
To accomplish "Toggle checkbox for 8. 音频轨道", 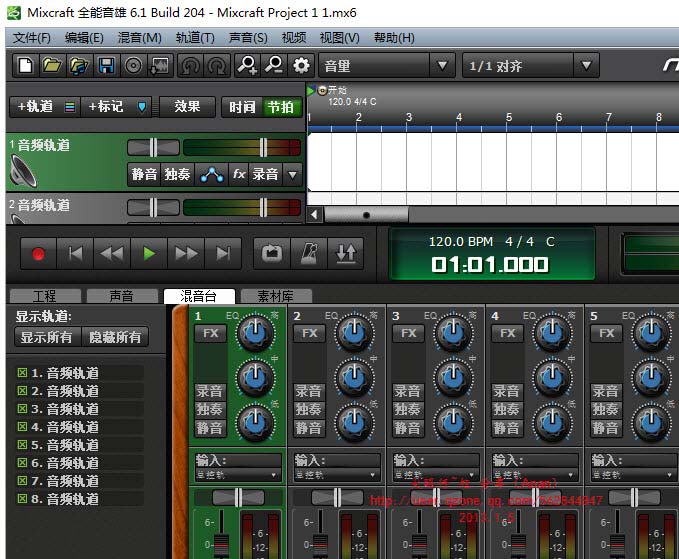I will pos(22,499).
